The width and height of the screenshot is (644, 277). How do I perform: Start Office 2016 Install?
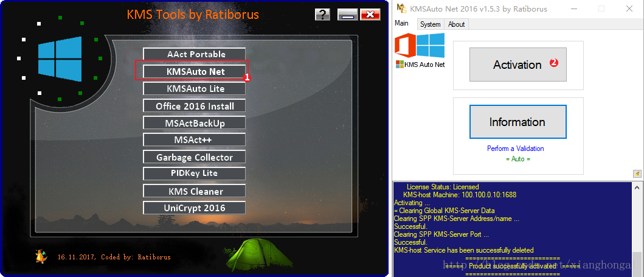194,105
